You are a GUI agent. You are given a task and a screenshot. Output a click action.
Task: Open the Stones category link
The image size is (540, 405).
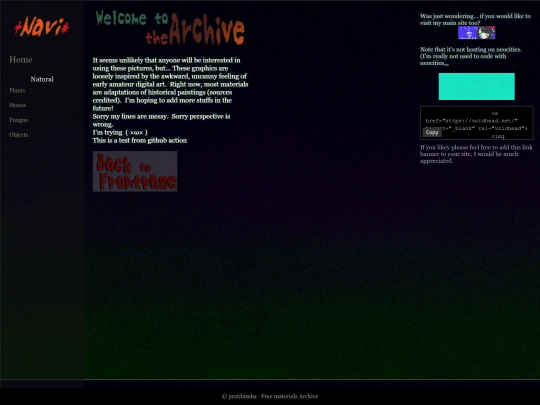click(x=18, y=105)
